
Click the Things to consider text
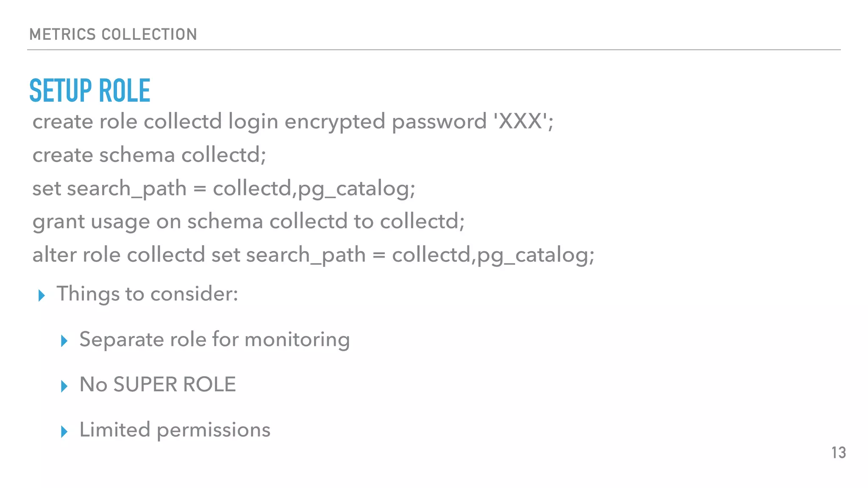147,294
